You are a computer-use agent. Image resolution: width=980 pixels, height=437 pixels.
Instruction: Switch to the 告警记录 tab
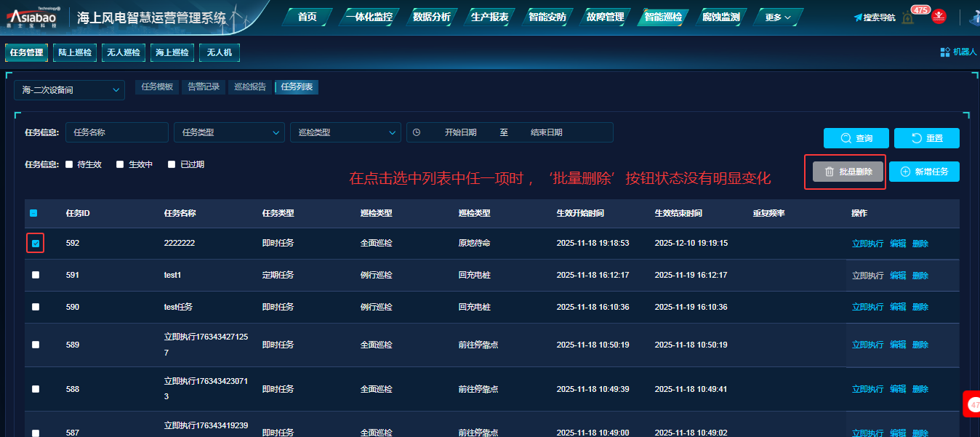coord(203,87)
